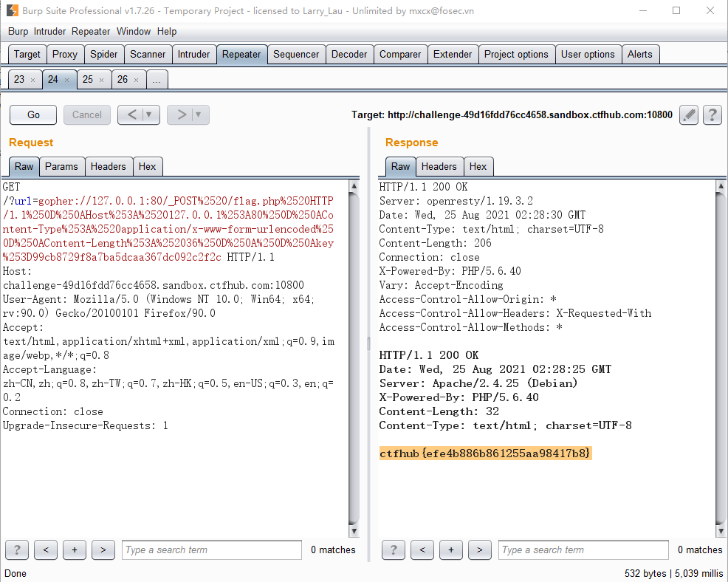This screenshot has width=728, height=582.
Task: Click the response search plus options button
Action: pyautogui.click(x=451, y=550)
